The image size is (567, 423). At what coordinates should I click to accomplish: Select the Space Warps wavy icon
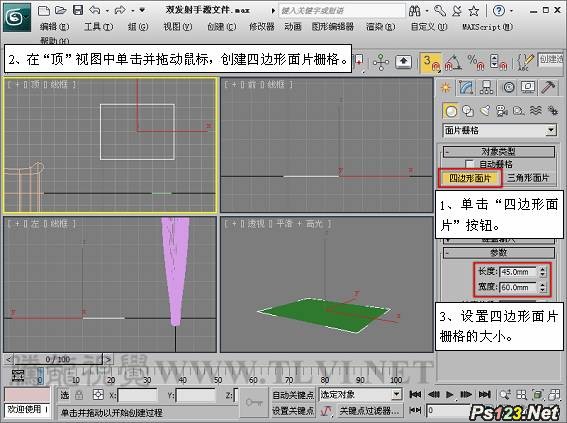click(x=536, y=110)
